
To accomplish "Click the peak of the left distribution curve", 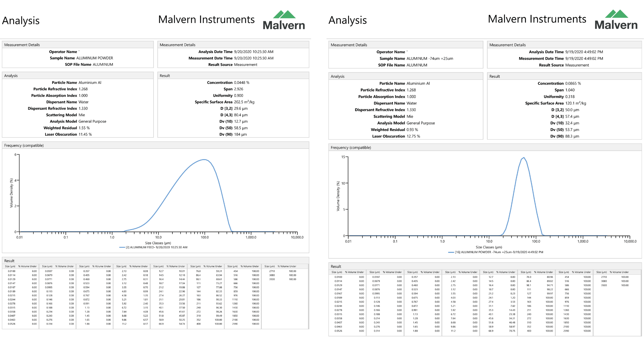I will pos(204,159).
